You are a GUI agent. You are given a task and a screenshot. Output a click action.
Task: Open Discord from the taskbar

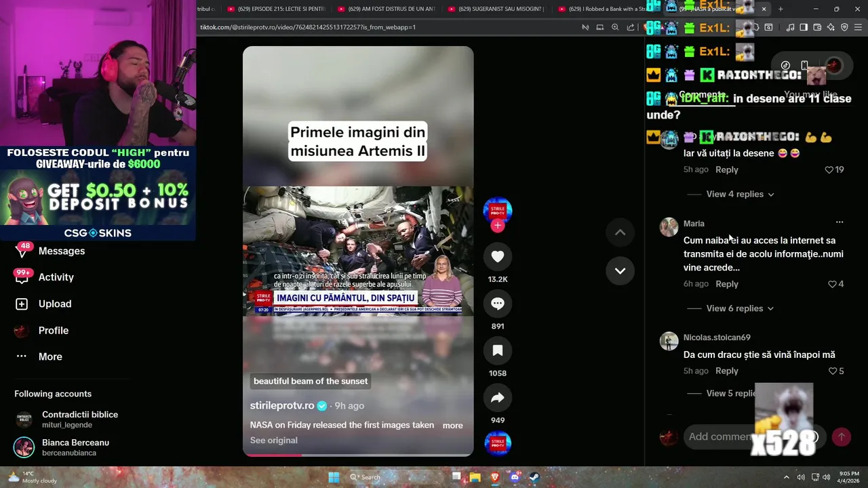[514, 477]
